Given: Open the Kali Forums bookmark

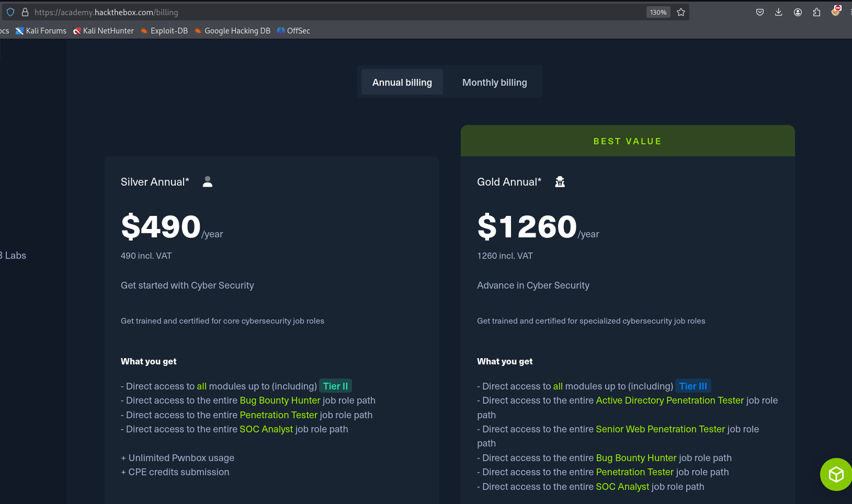Looking at the screenshot, I should click(41, 31).
